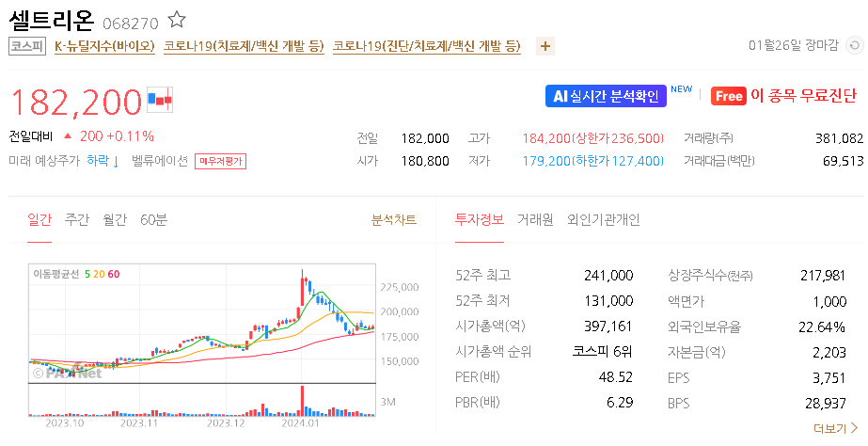Click the 하락 forecast down-arrow link
The width and height of the screenshot is (868, 446).
click(x=103, y=161)
